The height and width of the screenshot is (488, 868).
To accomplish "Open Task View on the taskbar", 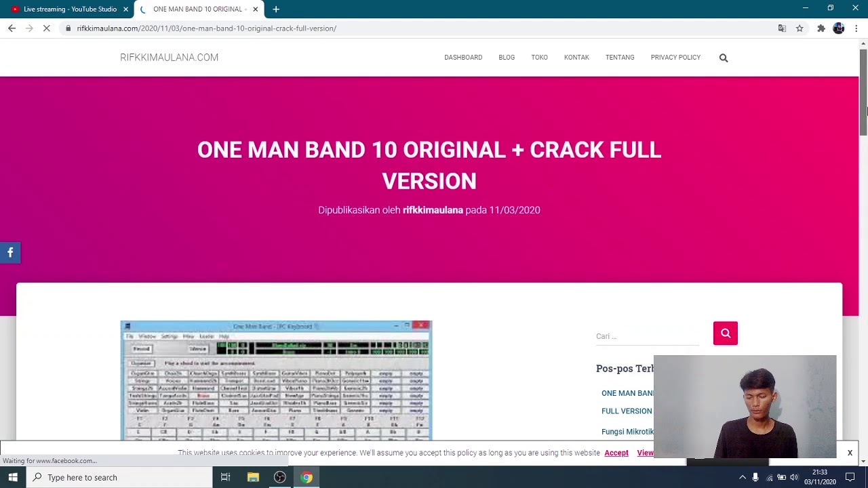I will pos(225,477).
